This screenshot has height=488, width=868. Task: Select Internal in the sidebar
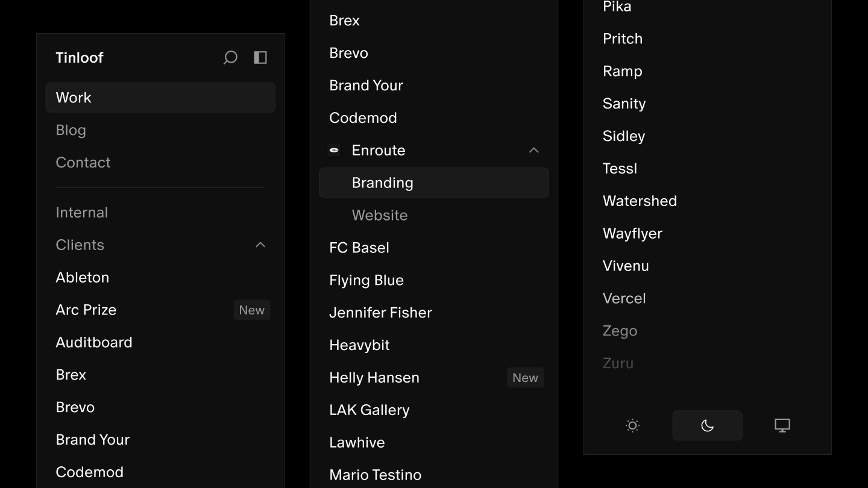(x=82, y=213)
